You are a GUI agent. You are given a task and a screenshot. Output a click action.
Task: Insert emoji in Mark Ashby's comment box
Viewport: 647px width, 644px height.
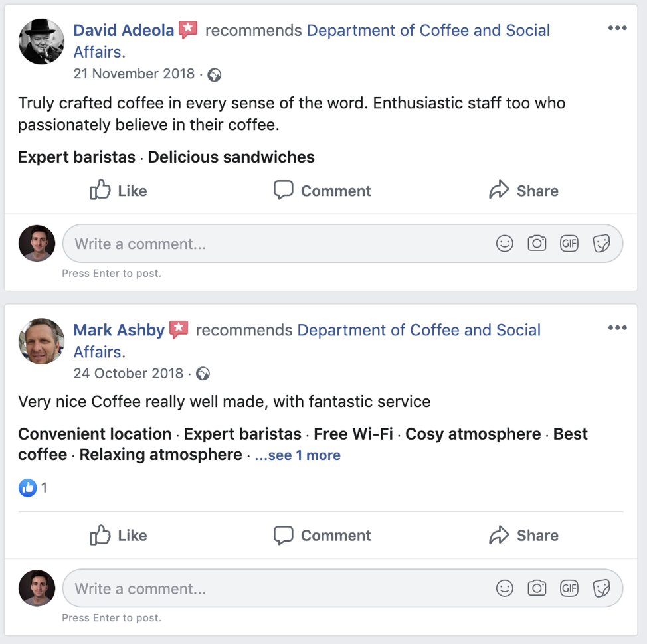(x=505, y=588)
